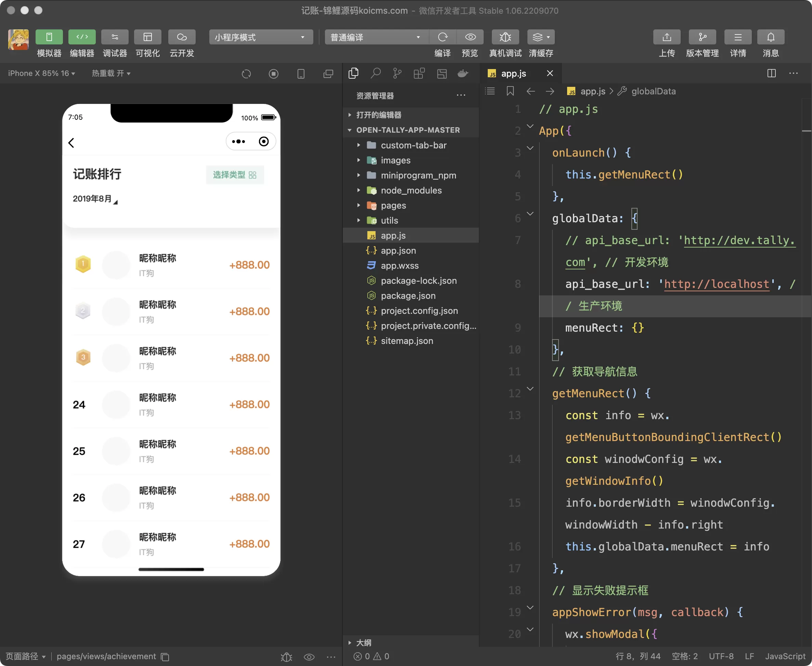Image resolution: width=812 pixels, height=666 pixels.
Task: Detach the simulator window
Action: pyautogui.click(x=328, y=74)
